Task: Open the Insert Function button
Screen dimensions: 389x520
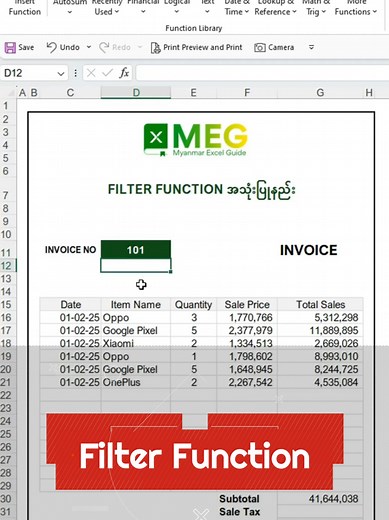Action: (25, 8)
